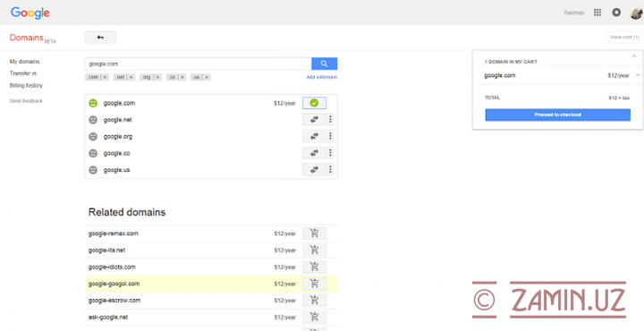
Task: Click the google-ita.net domain name
Action: (x=106, y=250)
